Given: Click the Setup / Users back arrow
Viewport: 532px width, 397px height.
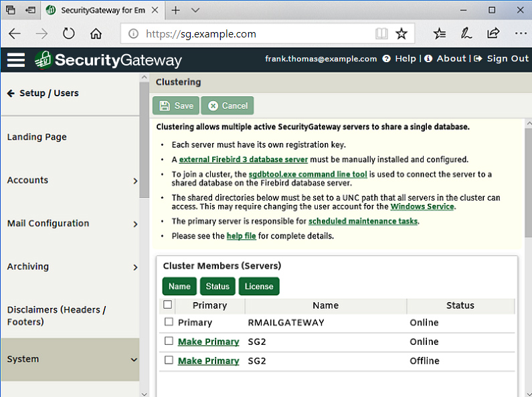Looking at the screenshot, I should coord(11,93).
